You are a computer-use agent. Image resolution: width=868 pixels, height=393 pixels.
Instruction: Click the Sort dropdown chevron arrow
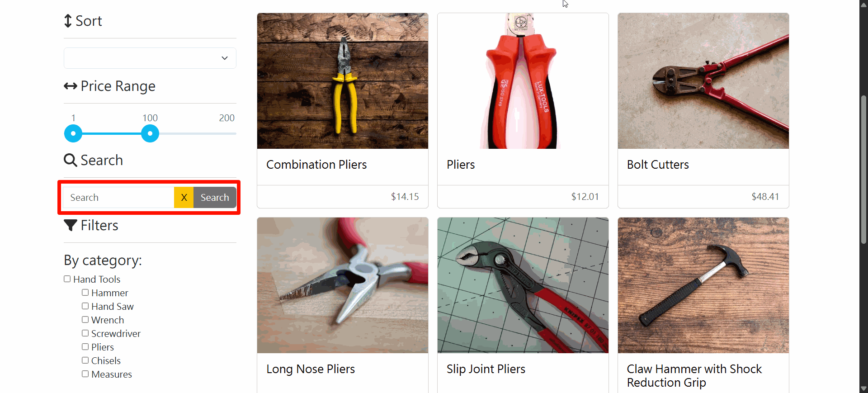[225, 58]
